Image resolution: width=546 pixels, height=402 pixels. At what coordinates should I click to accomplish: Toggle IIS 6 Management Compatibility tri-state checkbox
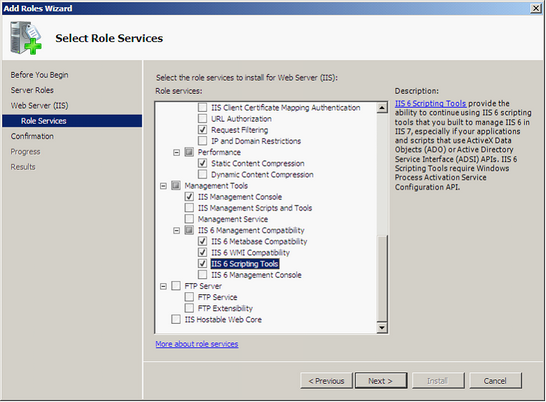189,230
